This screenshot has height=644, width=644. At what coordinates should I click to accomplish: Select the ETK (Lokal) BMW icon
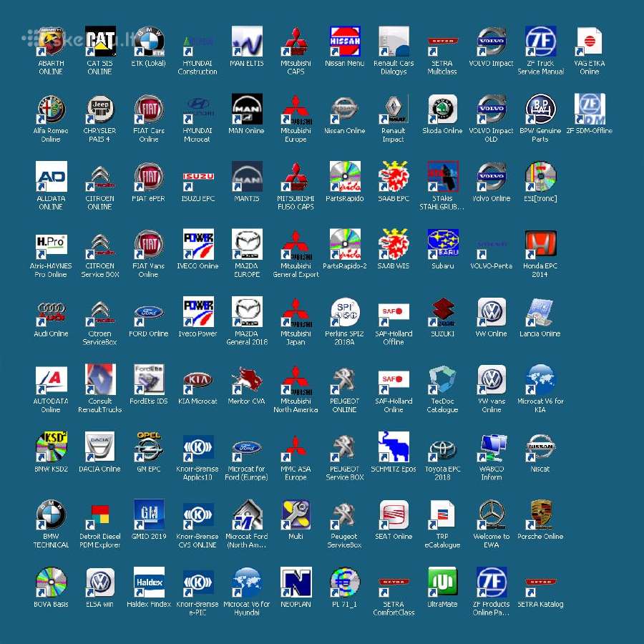(149, 41)
